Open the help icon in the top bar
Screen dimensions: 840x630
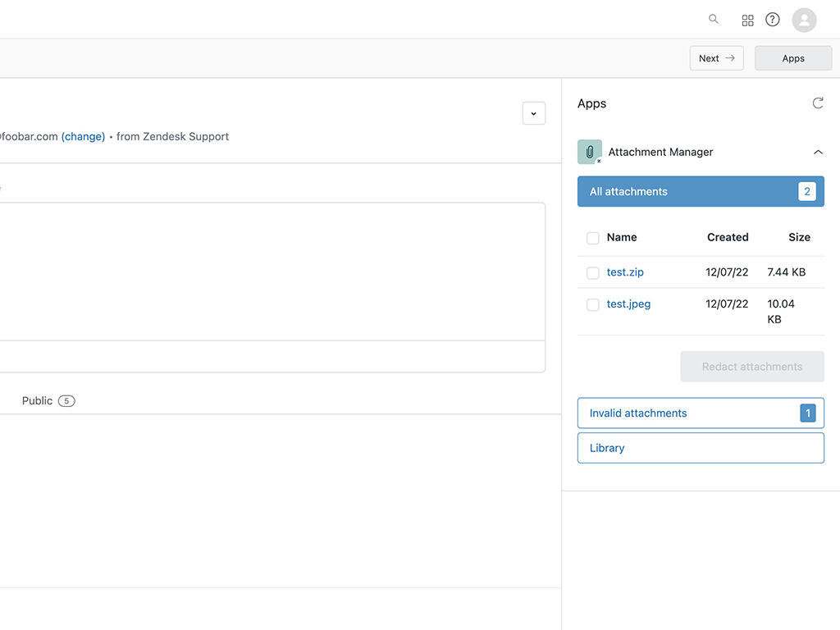[x=772, y=19]
